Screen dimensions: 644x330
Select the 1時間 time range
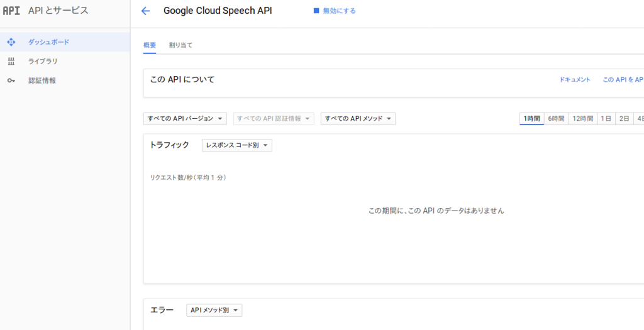coord(532,119)
